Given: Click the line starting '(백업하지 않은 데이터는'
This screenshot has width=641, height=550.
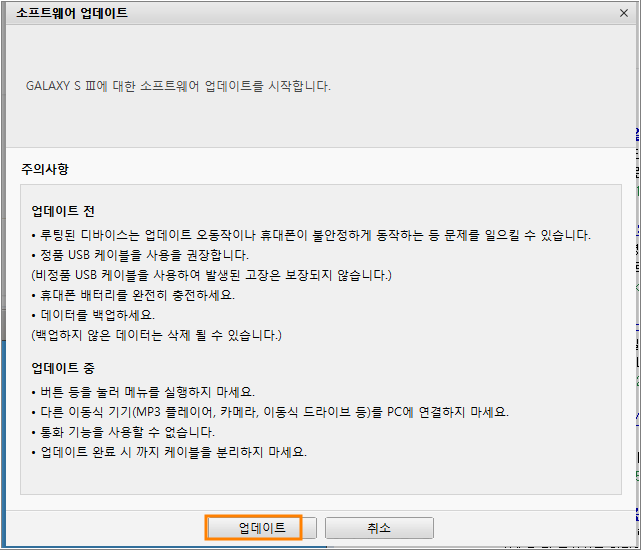Looking at the screenshot, I should (x=157, y=335).
